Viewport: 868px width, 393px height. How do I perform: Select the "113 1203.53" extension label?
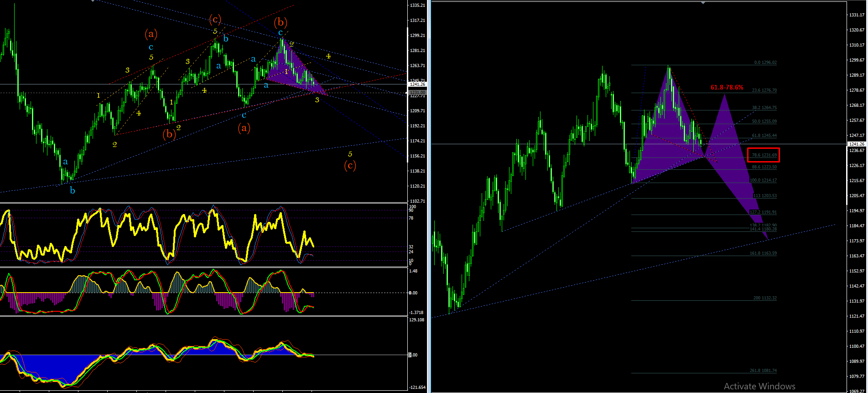765,196
